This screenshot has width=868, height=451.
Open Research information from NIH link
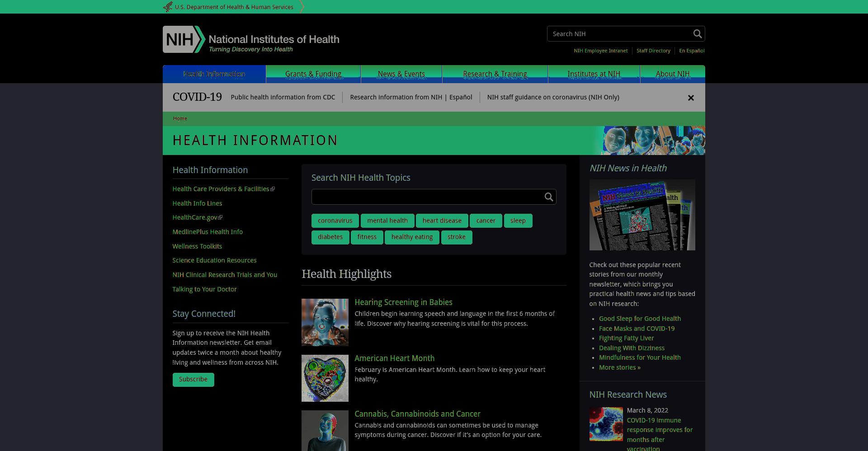(396, 97)
